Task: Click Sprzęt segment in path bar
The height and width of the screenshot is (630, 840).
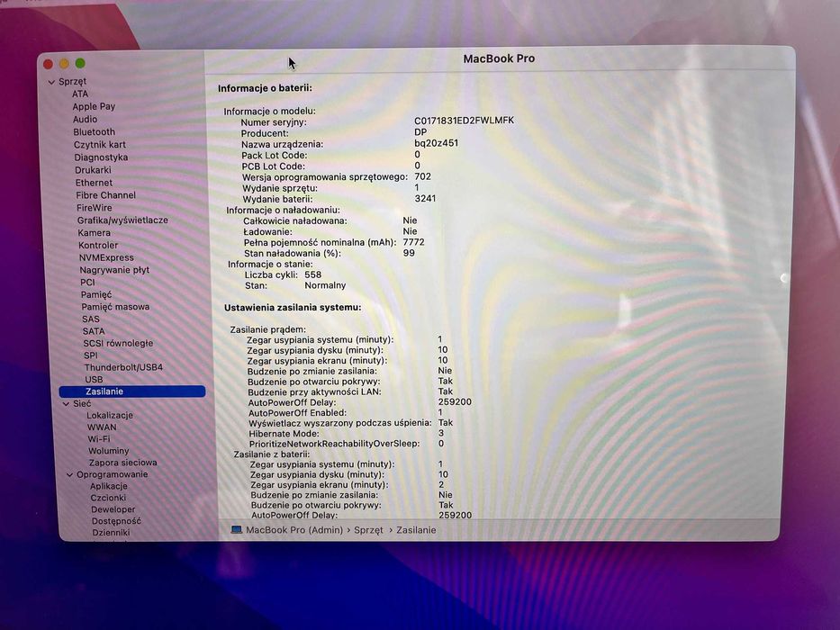Action: coord(368,530)
